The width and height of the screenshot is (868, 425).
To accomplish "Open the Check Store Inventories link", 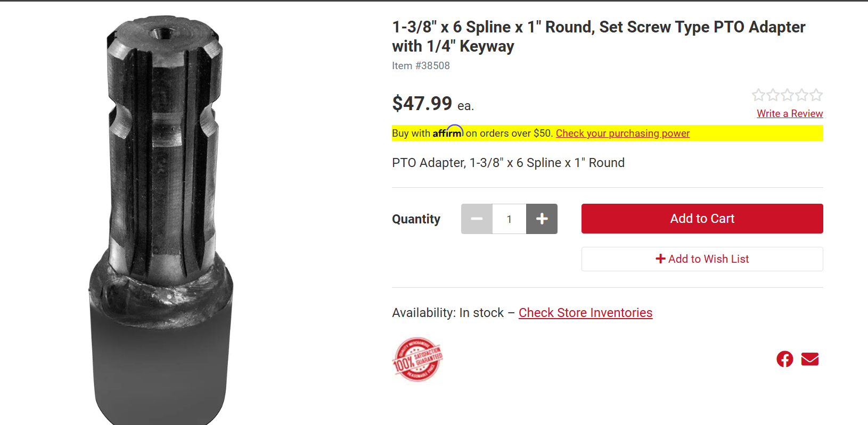I will [585, 313].
